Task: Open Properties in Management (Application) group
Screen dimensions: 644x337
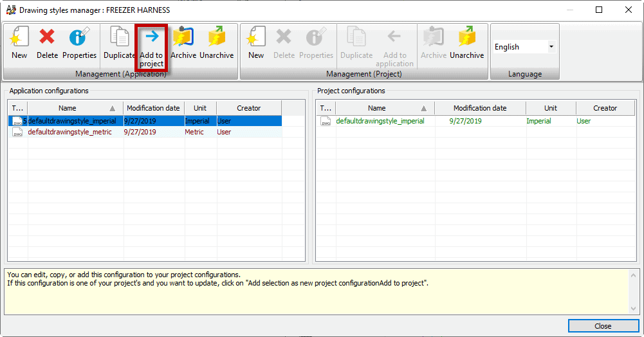Action: pyautogui.click(x=79, y=44)
